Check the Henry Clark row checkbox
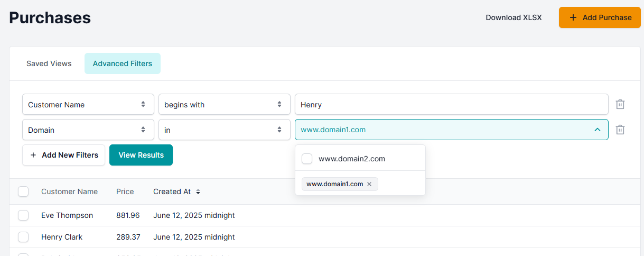This screenshot has width=644, height=256. coord(23,237)
